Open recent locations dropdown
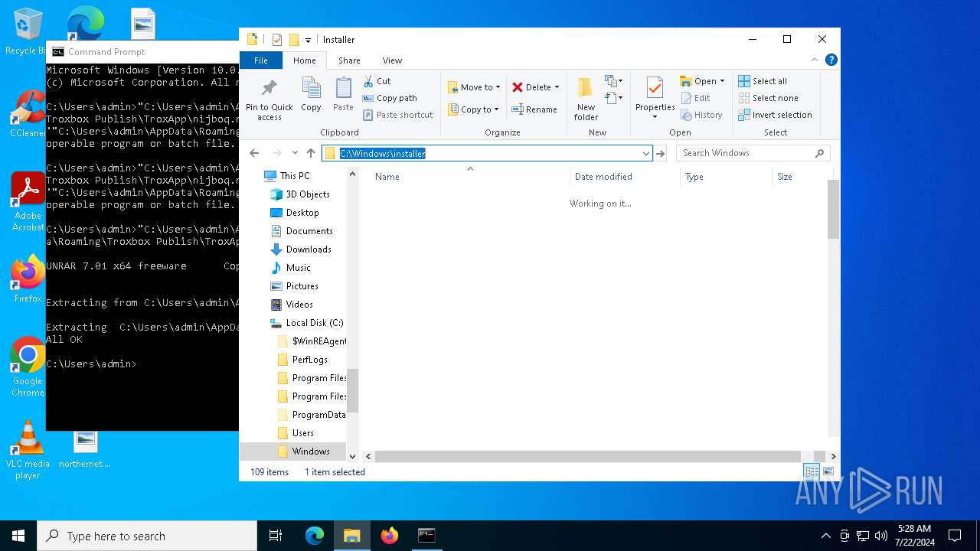This screenshot has width=980, height=551. (295, 154)
